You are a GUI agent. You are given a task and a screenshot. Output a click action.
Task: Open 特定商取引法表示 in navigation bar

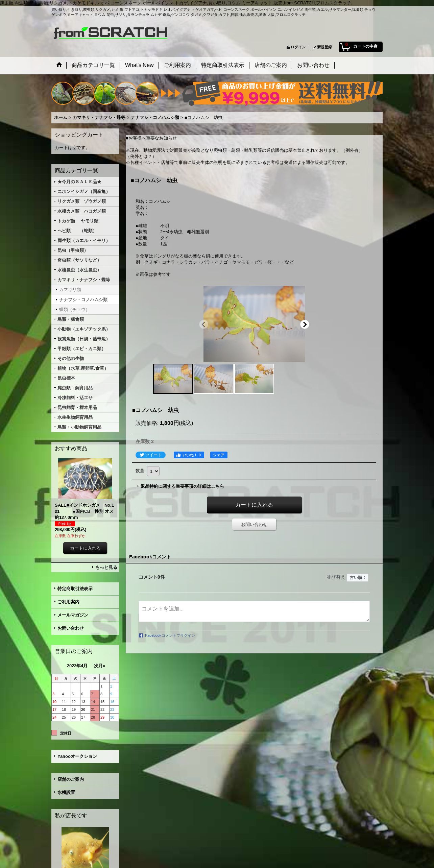click(x=222, y=65)
